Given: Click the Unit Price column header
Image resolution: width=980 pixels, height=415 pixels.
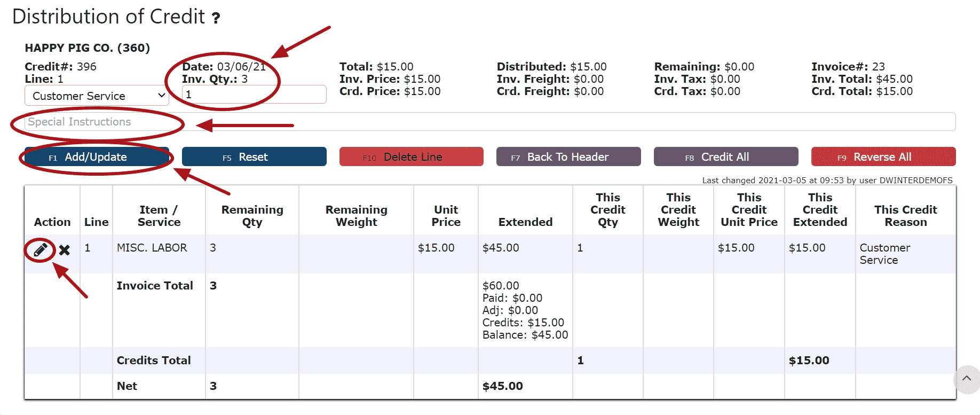Looking at the screenshot, I should 446,216.
